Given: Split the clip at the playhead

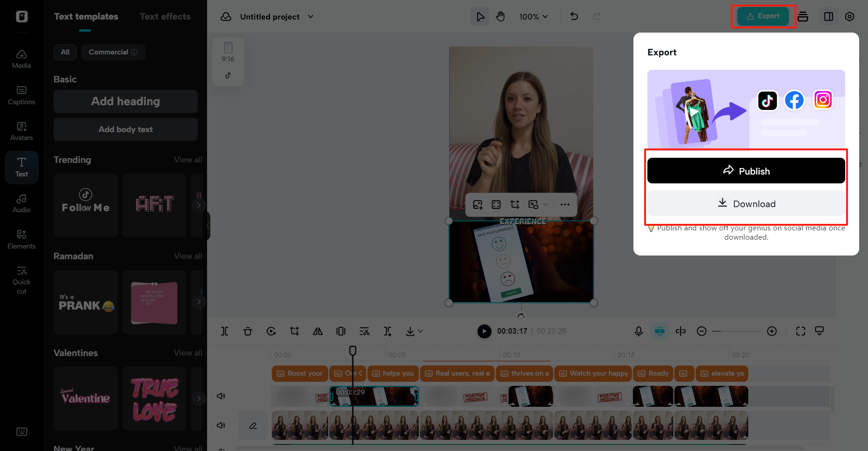Looking at the screenshot, I should [x=225, y=331].
